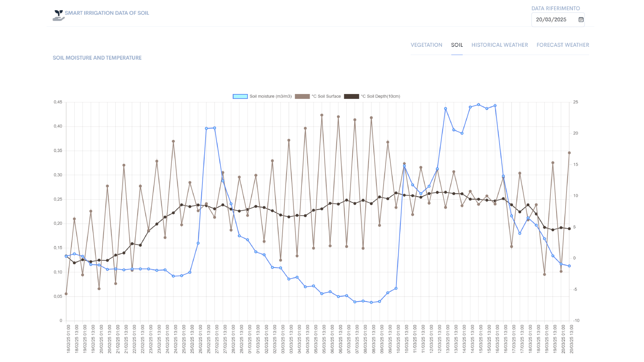Click the last soil surface point at 20/03/25 13:00
Image resolution: width=644 pixels, height=362 pixels.
coord(569,153)
